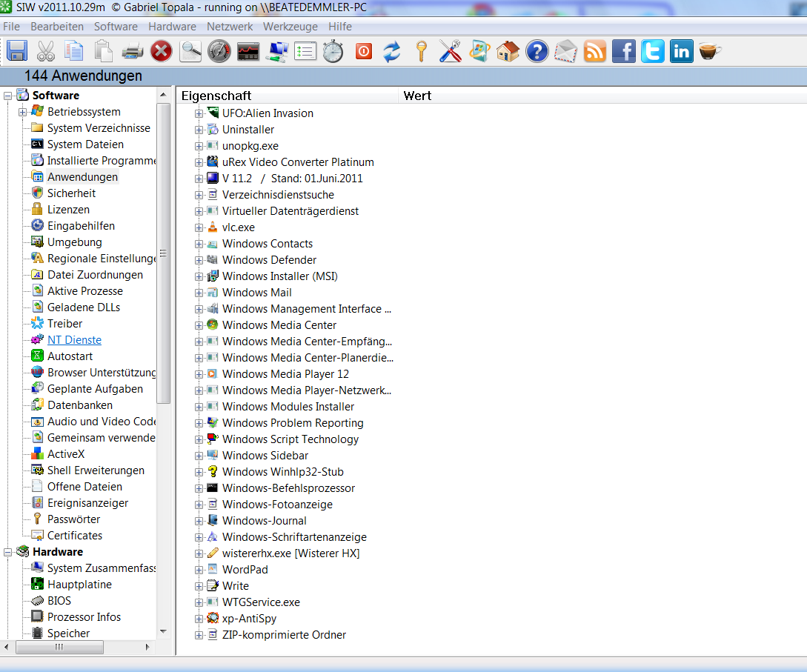Click the green list report icon
This screenshot has height=672, width=807.
point(305,51)
